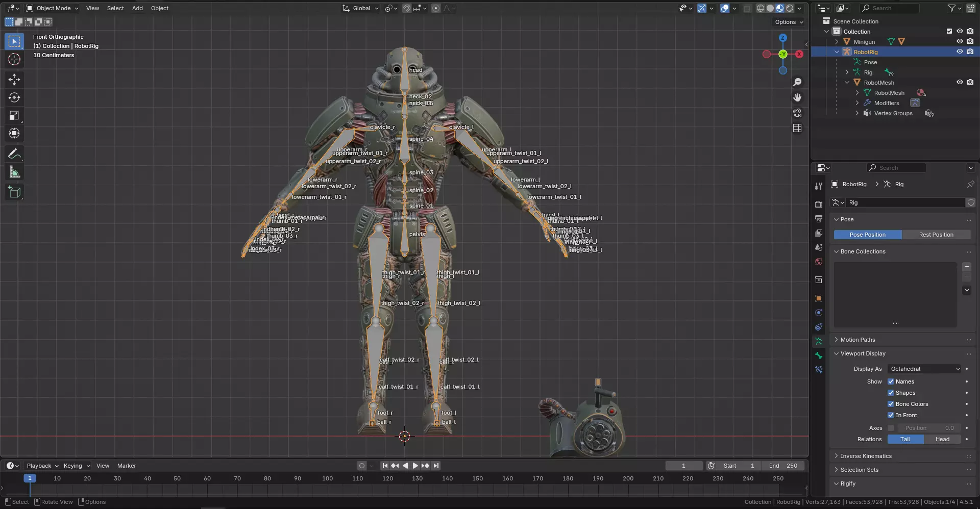Open the Bone Constraints properties tab
This screenshot has width=980, height=509.
819,370
